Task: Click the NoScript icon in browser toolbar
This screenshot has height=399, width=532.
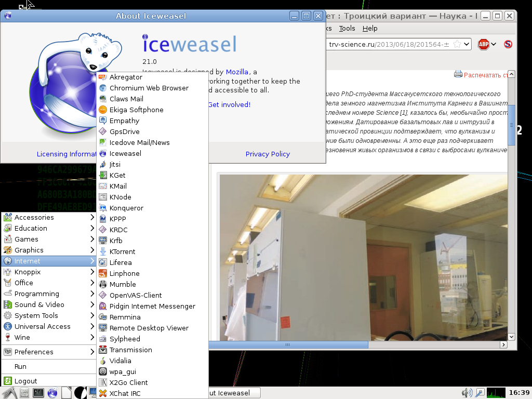Action: tap(508, 44)
